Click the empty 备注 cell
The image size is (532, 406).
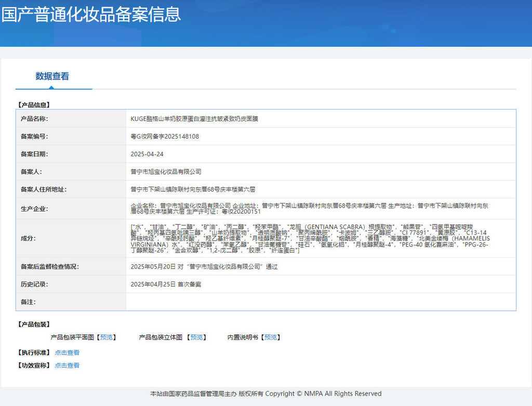321,302
